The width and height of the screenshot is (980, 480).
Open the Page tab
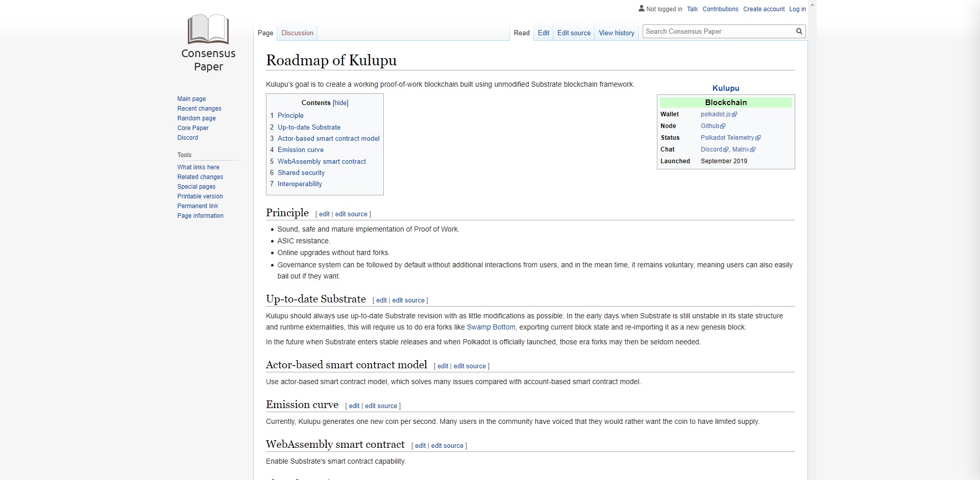click(265, 33)
